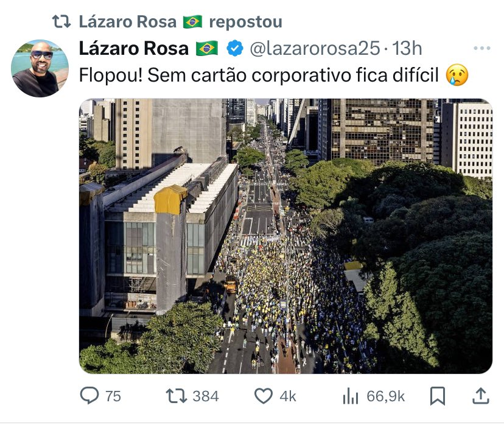Click the 384 reposts count
This screenshot has height=425, width=504.
(x=206, y=396)
